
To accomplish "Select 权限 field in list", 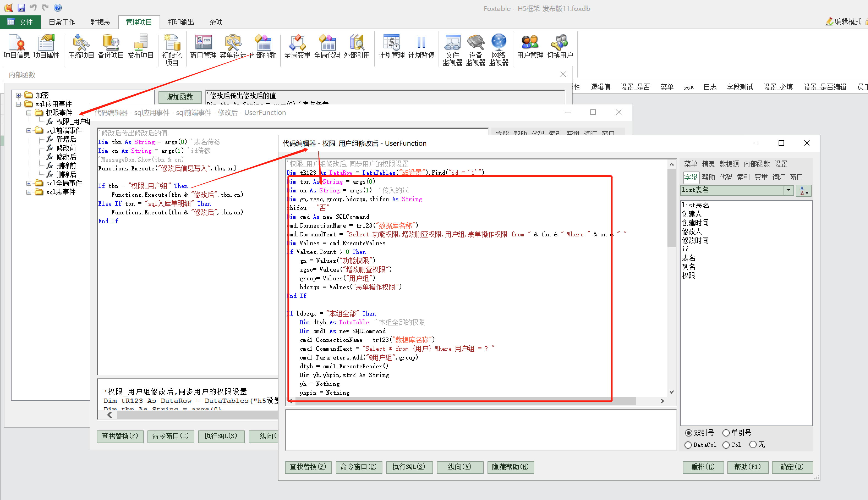I will pyautogui.click(x=689, y=276).
